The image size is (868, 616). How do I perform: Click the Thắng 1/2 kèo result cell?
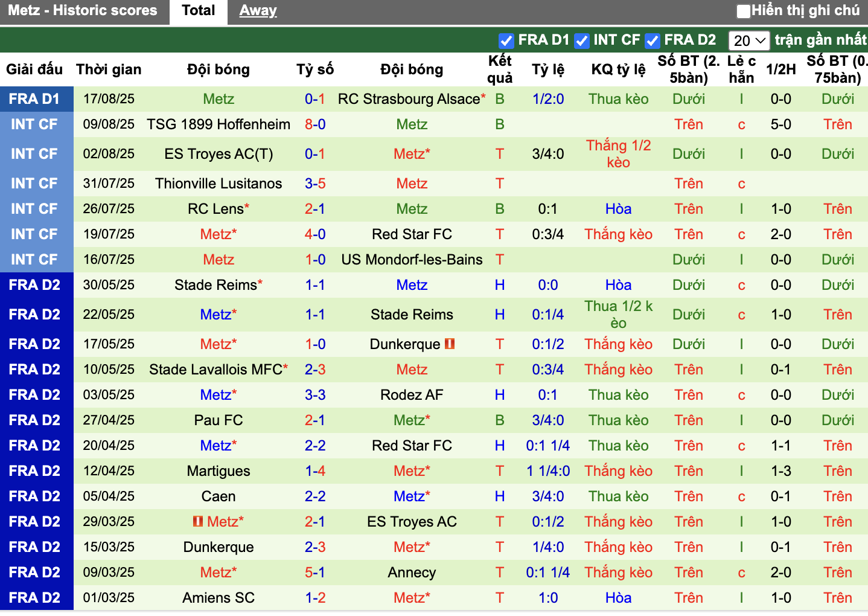pos(618,154)
